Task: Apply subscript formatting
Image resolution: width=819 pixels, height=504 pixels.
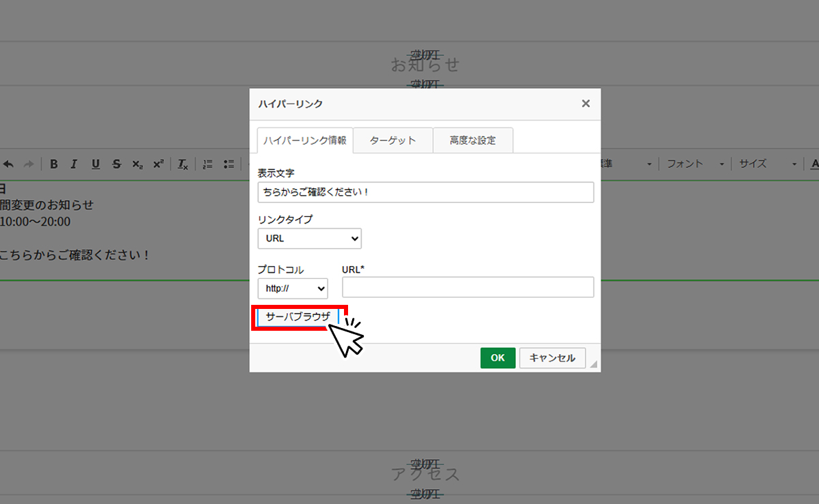Action: pyautogui.click(x=137, y=164)
